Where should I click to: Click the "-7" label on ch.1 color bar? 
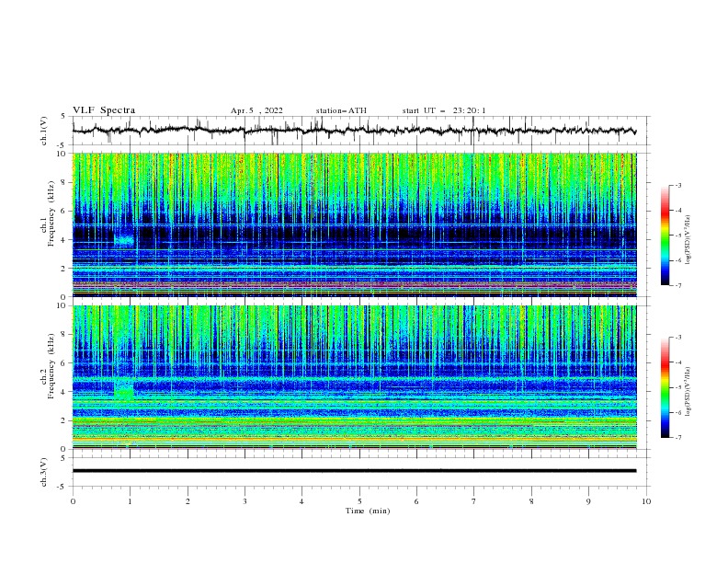point(677,286)
